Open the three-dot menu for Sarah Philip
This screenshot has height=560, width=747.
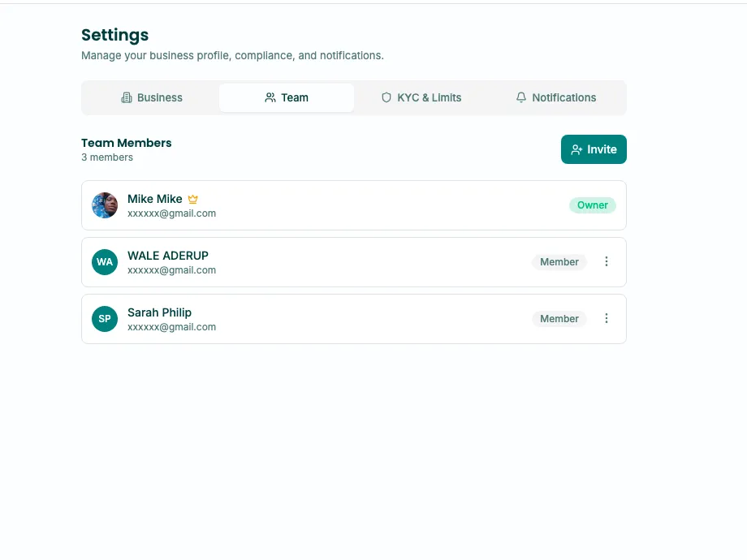point(607,318)
